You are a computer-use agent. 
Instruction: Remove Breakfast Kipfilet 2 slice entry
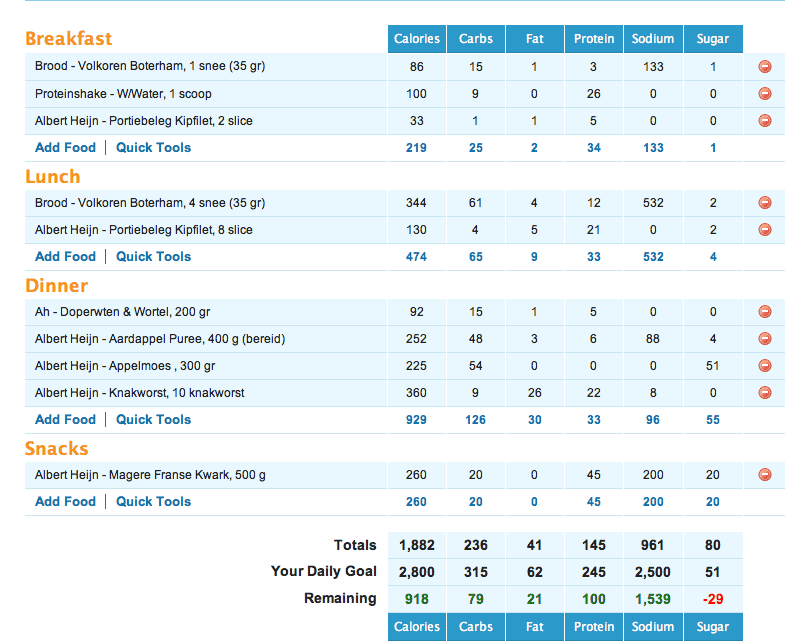[x=765, y=121]
